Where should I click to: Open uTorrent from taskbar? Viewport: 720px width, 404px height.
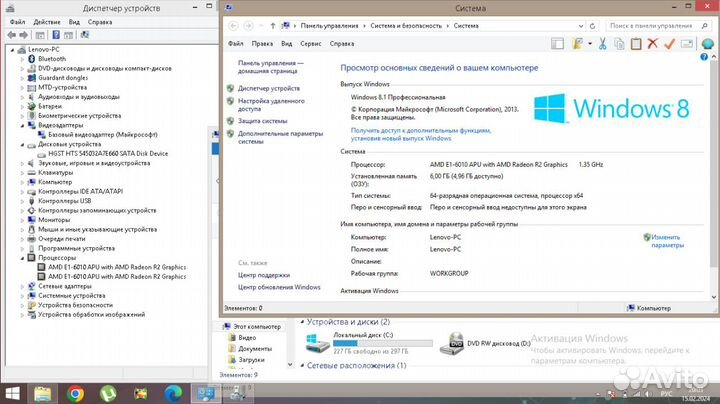coord(108,394)
